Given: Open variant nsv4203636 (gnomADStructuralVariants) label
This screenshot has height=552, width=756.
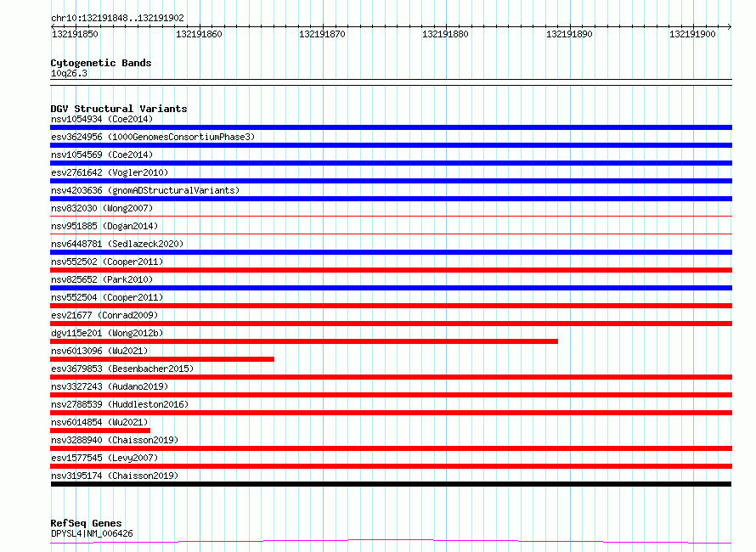Looking at the screenshot, I should pyautogui.click(x=145, y=190).
